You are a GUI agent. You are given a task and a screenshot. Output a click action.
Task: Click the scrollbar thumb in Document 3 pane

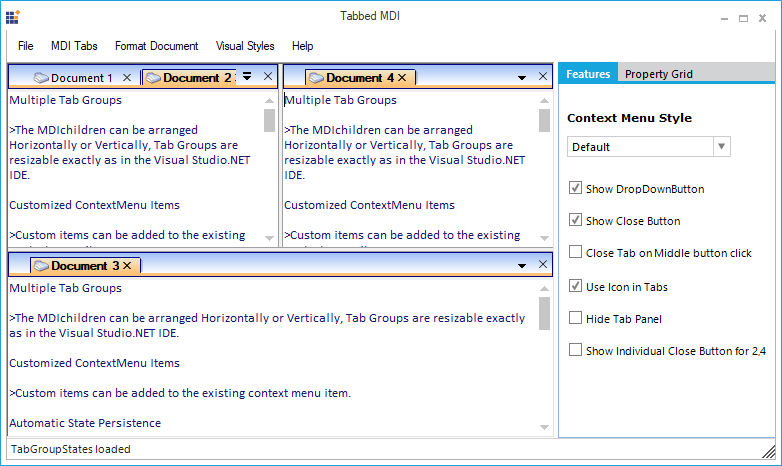click(544, 313)
